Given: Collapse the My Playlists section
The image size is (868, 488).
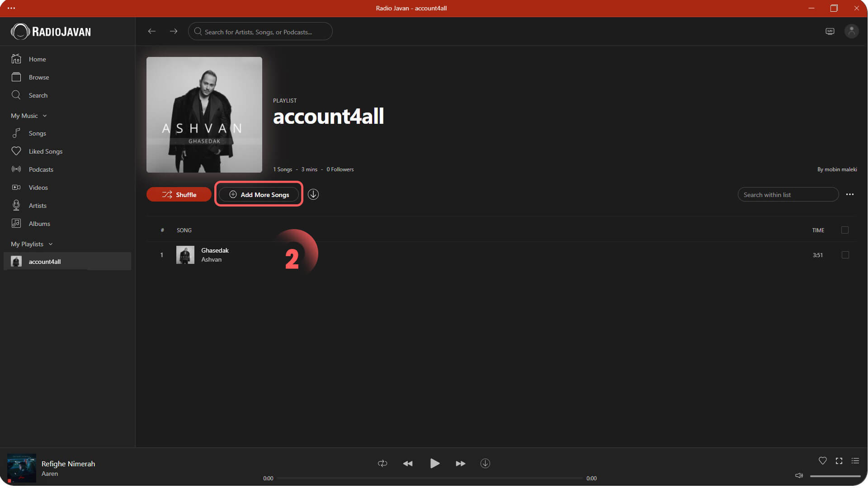Looking at the screenshot, I should coord(32,244).
